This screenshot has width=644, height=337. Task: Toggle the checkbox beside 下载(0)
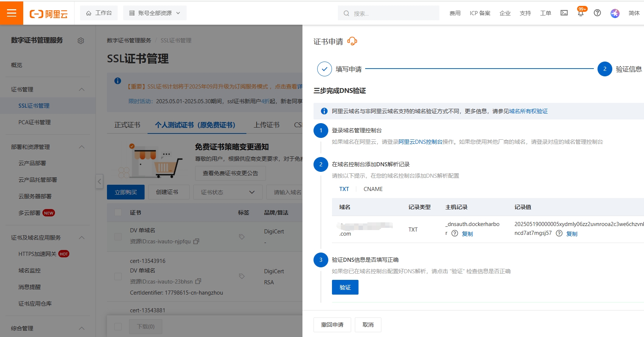(118, 326)
